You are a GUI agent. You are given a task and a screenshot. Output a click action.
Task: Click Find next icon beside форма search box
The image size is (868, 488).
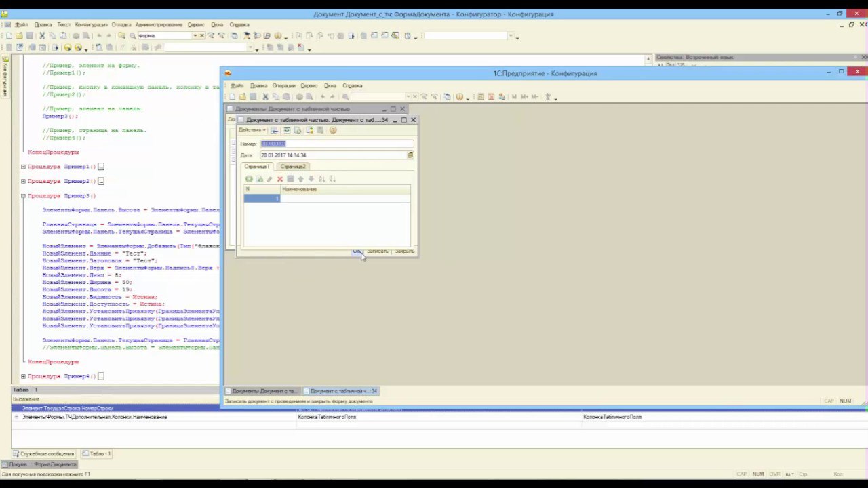coord(210,35)
